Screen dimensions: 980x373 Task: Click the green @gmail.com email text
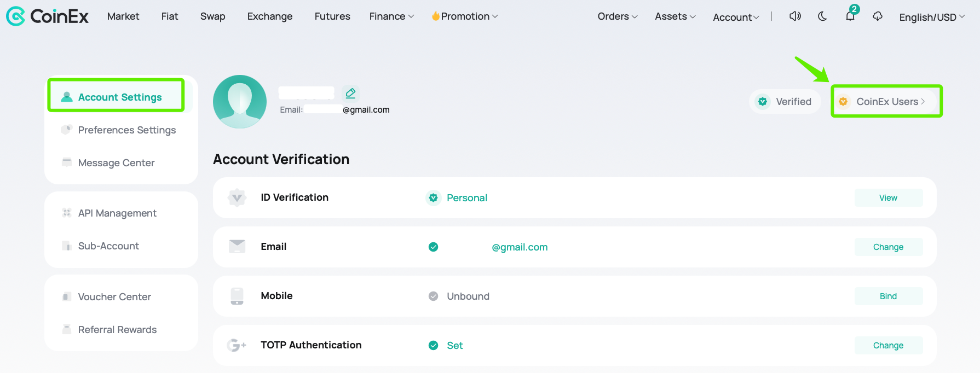click(520, 247)
